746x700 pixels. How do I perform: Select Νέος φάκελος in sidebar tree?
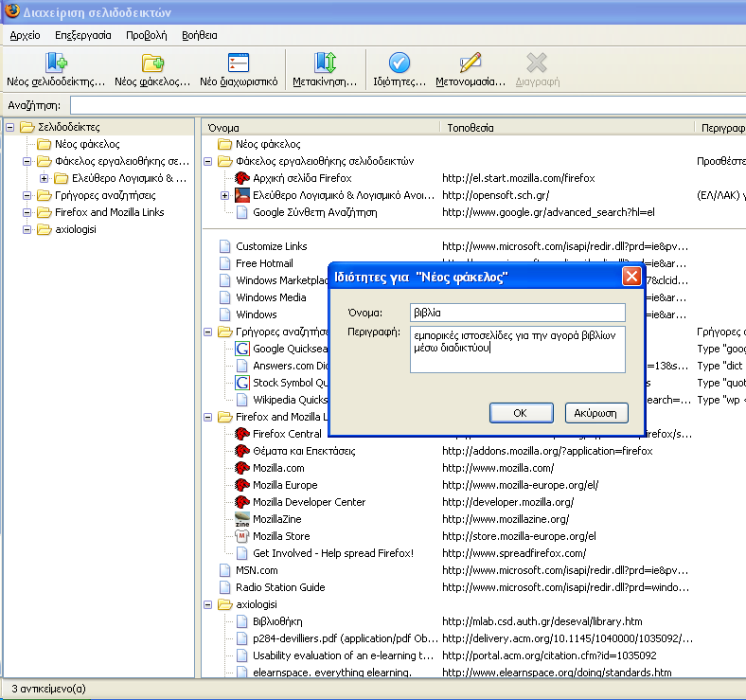(87, 144)
